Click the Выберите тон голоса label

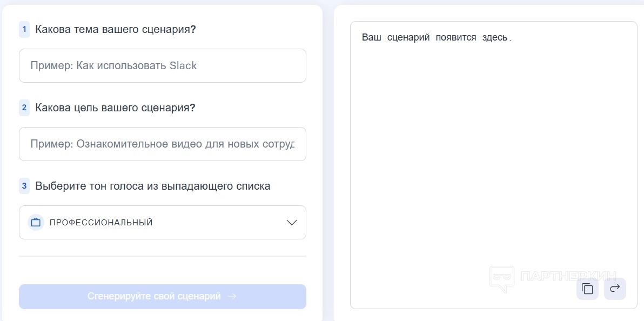click(x=152, y=186)
